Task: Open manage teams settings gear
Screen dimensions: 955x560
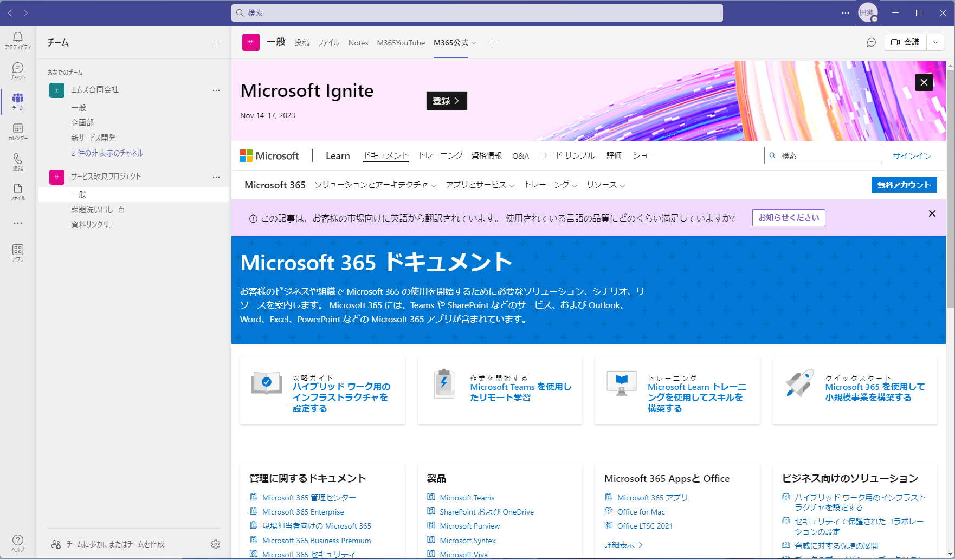Action: [x=216, y=544]
